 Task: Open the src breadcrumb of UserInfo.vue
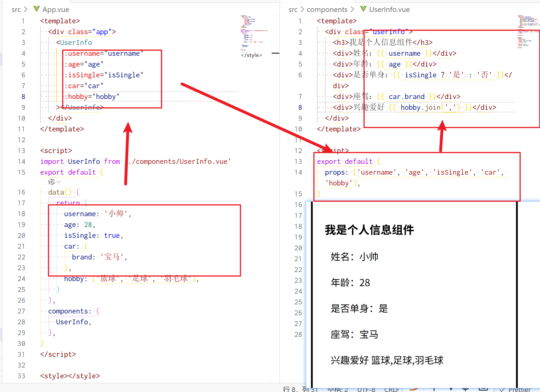pyautogui.click(x=293, y=9)
